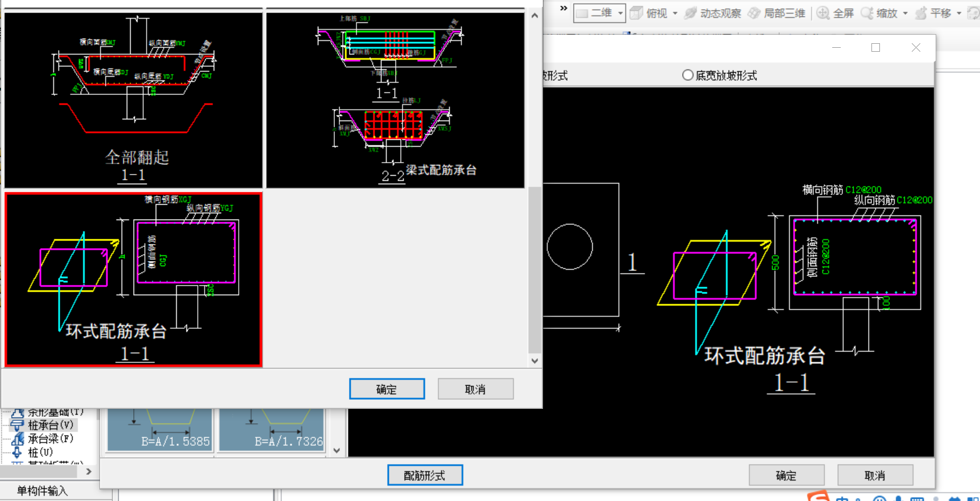Viewport: 980px width, 501px height.
Task: Click the thumbnail list scroll up arrow
Action: pos(535,16)
